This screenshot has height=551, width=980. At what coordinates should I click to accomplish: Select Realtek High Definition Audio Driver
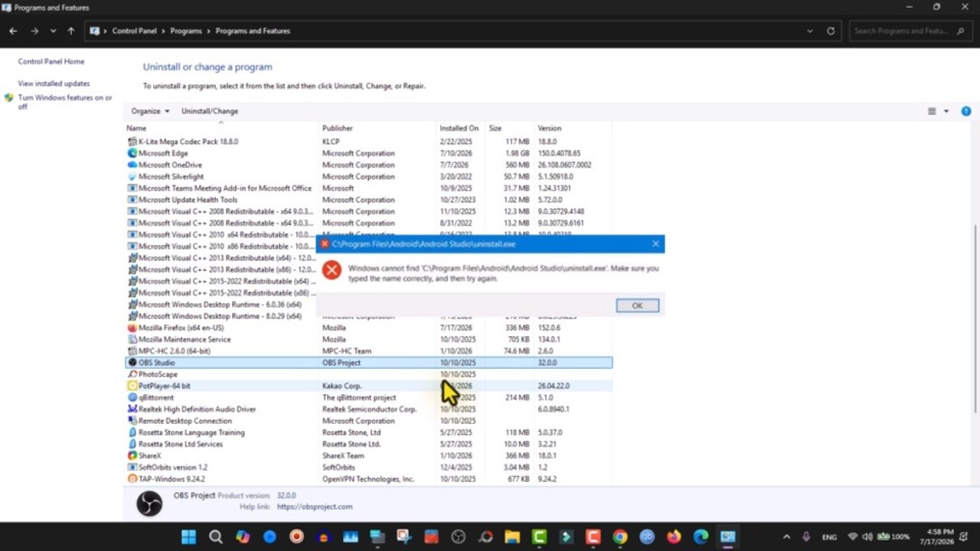click(x=368, y=409)
